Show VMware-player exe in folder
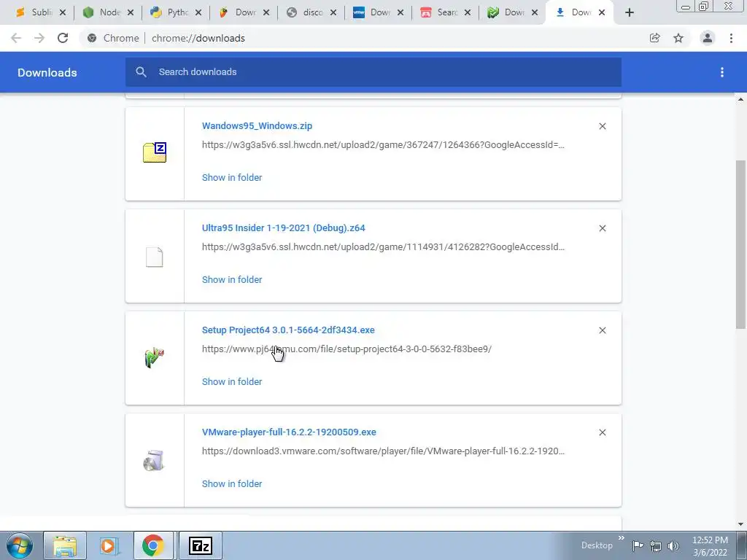 pos(232,484)
